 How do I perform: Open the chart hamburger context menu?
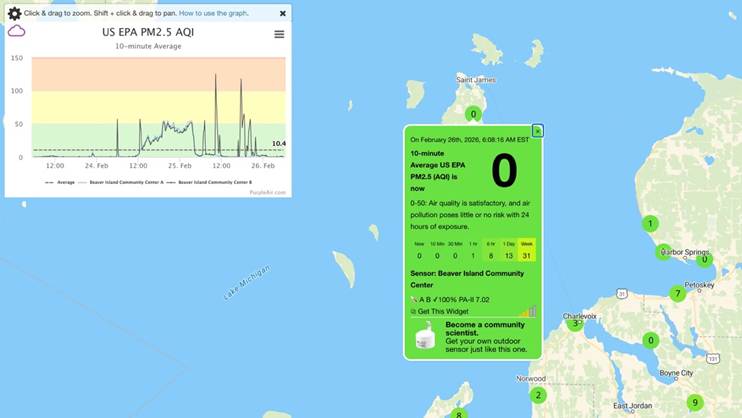tap(279, 34)
